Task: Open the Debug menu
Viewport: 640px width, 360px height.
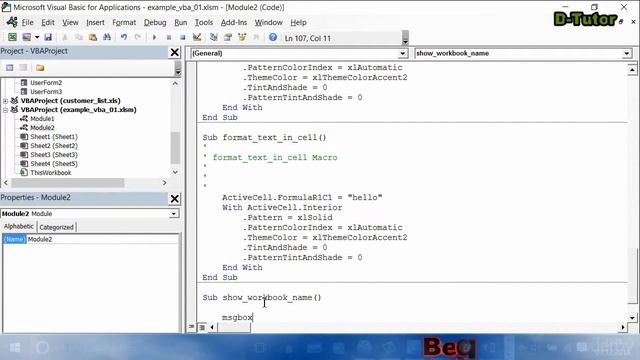Action: (x=155, y=22)
